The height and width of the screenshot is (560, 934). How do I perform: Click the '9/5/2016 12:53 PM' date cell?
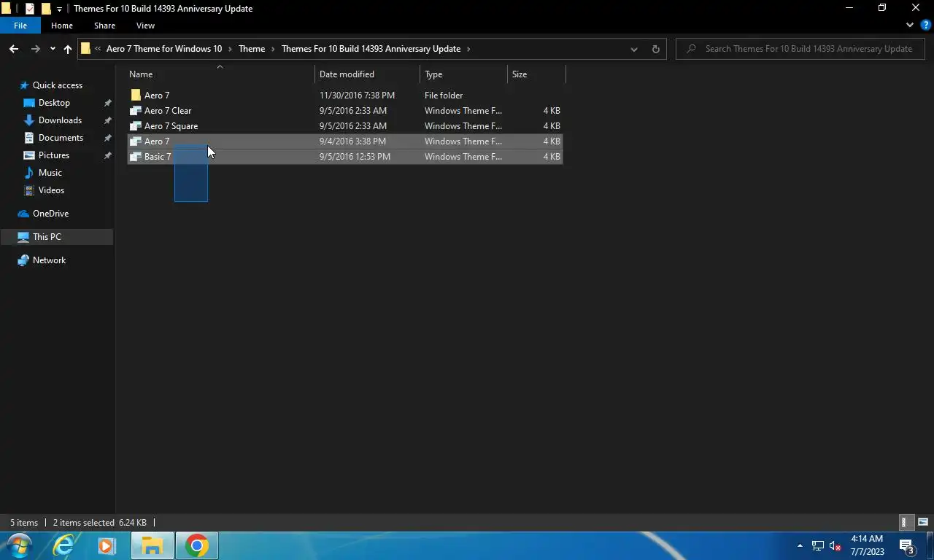355,157
